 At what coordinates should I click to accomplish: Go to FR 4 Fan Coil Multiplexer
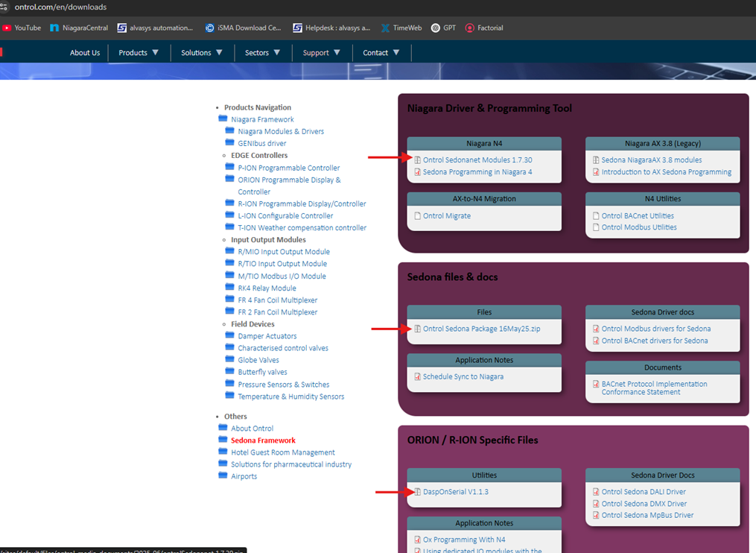tap(278, 300)
